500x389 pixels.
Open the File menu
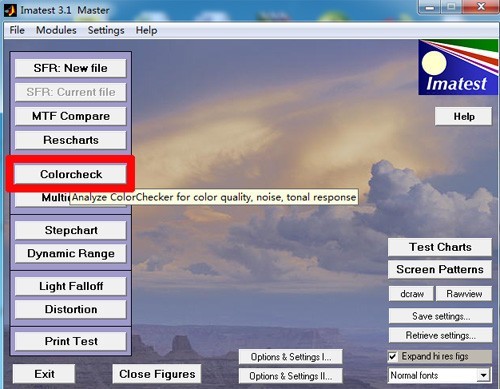click(x=17, y=30)
